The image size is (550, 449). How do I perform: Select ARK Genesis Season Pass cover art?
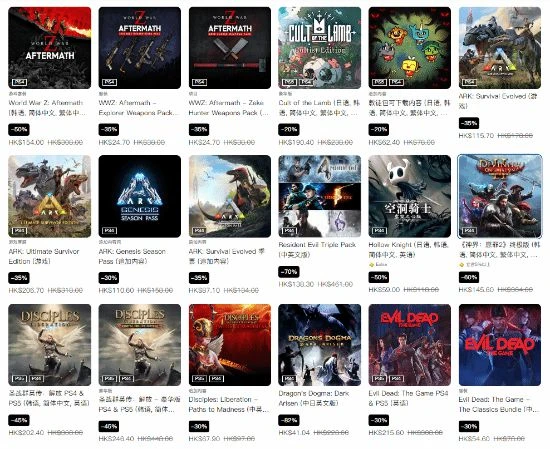pyautogui.click(x=140, y=196)
